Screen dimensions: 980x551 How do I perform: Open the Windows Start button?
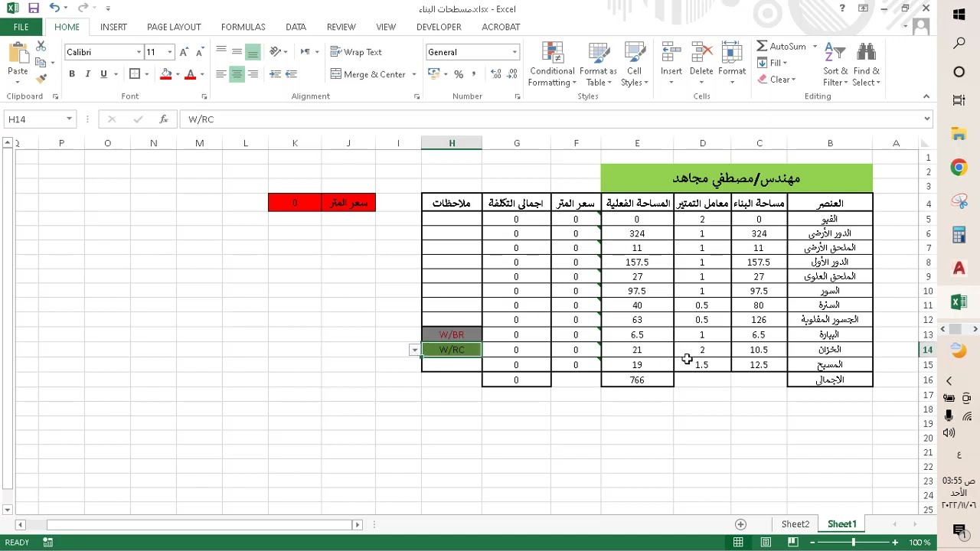(959, 15)
